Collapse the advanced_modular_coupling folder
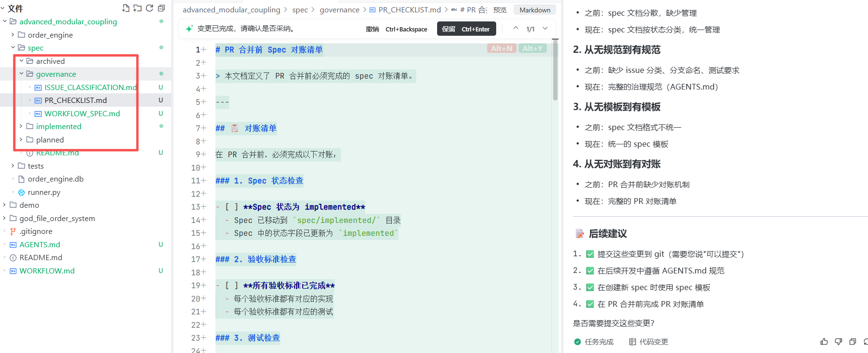Viewport: 868px width, 353px height. point(5,21)
